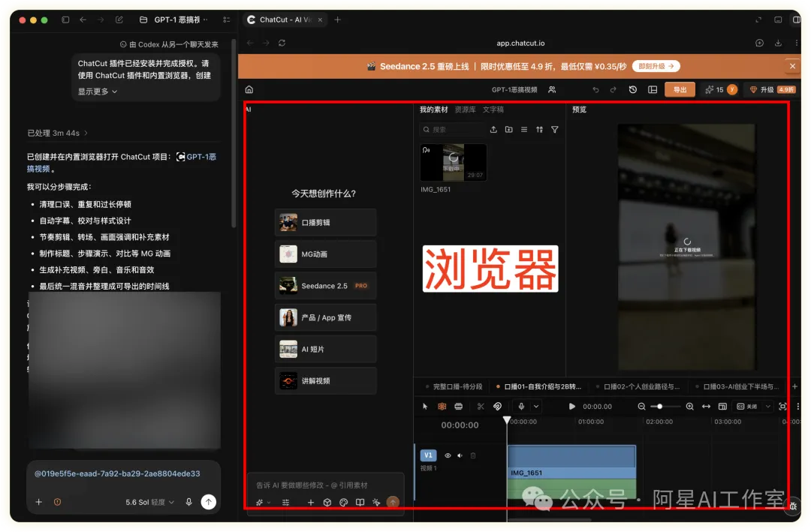
Task: Expand 显示更多 in Codex message
Action: tap(98, 92)
